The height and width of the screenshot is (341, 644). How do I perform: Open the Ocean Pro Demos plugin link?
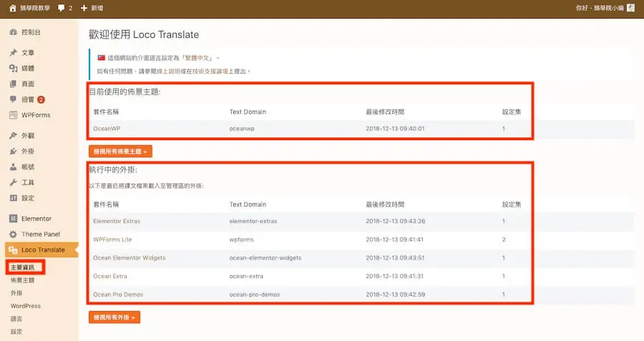[118, 295]
